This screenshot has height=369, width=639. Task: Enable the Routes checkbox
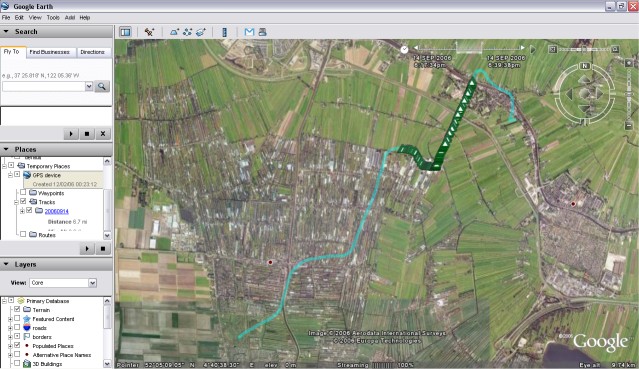coord(23,234)
